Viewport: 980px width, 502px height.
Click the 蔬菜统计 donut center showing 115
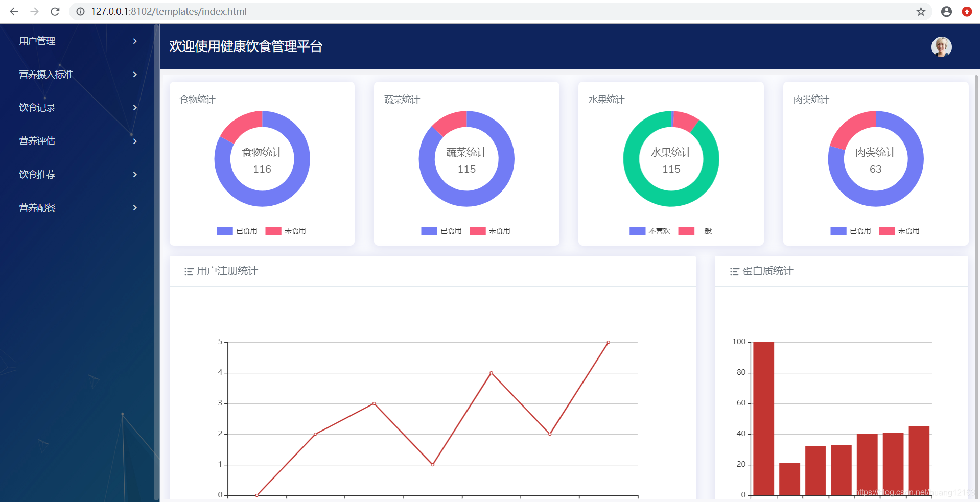click(466, 160)
